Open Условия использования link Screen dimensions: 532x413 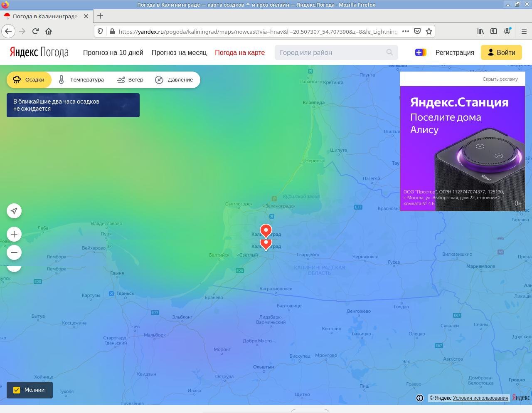480,398
